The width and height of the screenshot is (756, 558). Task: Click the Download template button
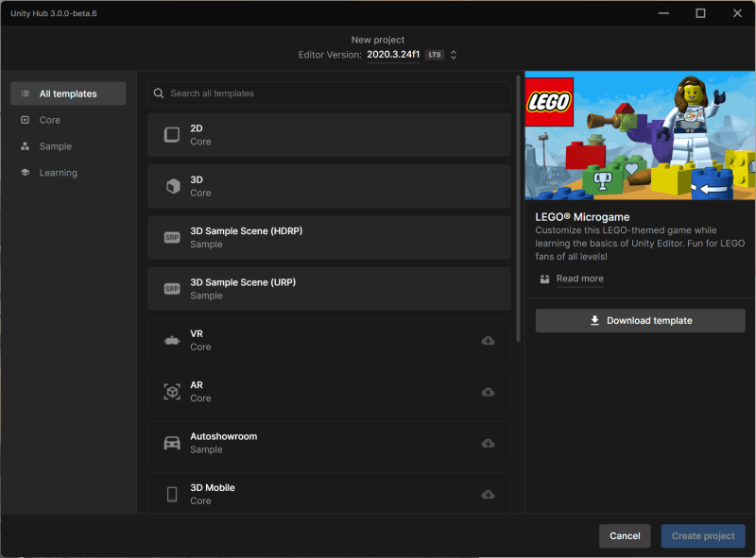(x=641, y=320)
